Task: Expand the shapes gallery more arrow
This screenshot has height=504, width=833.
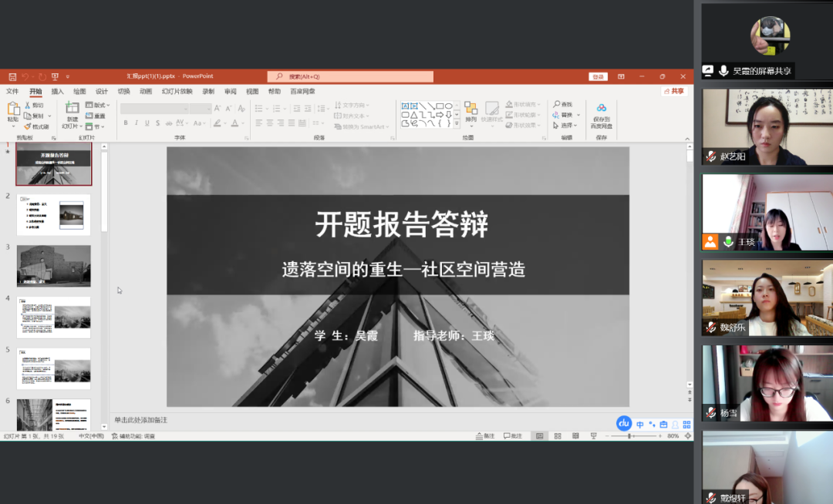Action: tap(457, 123)
